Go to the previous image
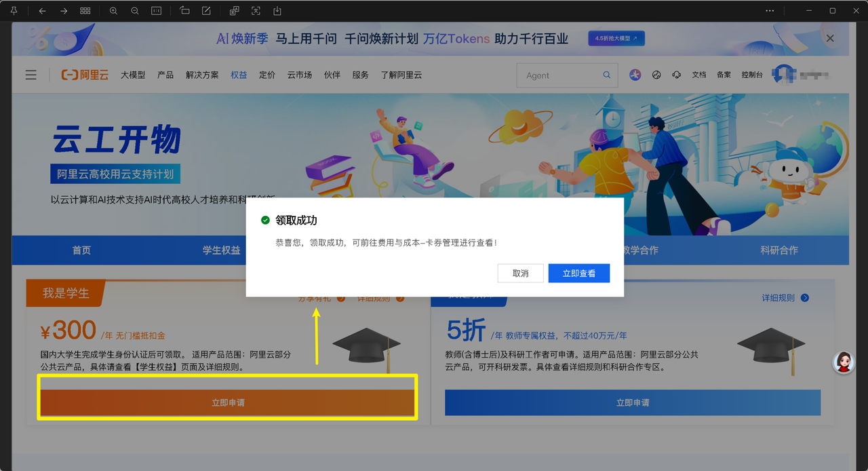The height and width of the screenshot is (471, 868). [x=42, y=11]
